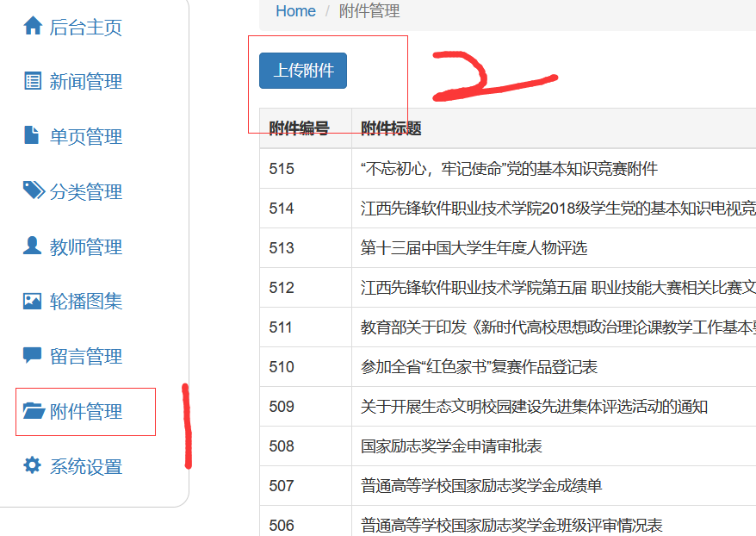Click the page file icon beside 单页管理
The width and height of the screenshot is (756, 536).
[x=31, y=135]
